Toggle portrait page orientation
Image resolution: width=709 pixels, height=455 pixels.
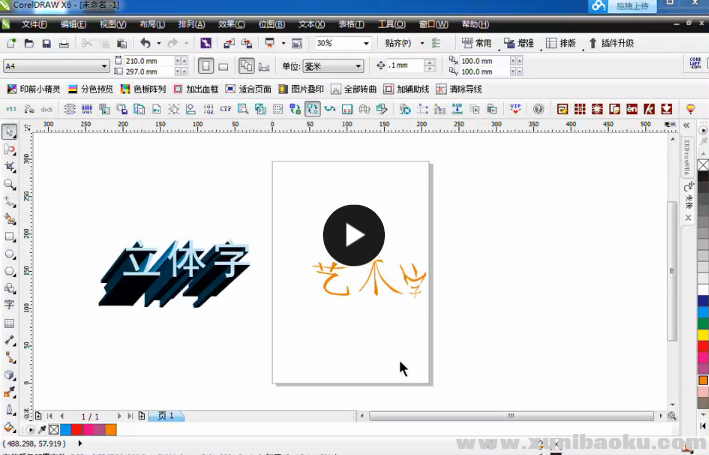pos(206,66)
